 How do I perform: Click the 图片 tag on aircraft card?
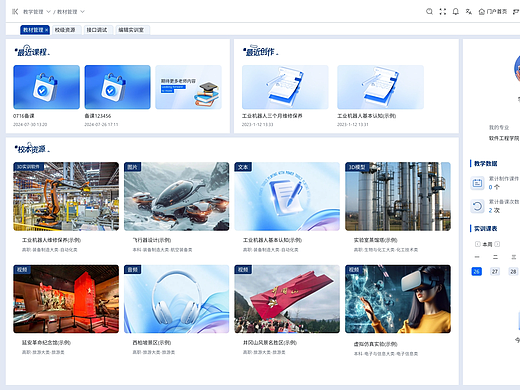coord(132,167)
